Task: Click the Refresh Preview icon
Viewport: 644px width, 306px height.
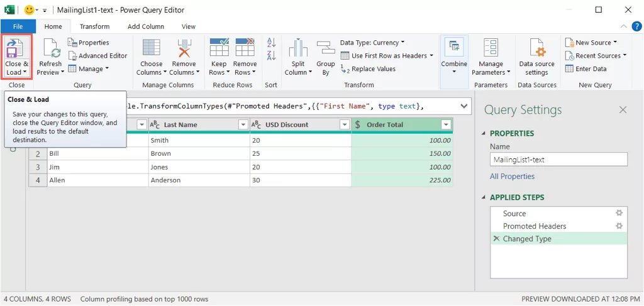Action: [x=50, y=49]
